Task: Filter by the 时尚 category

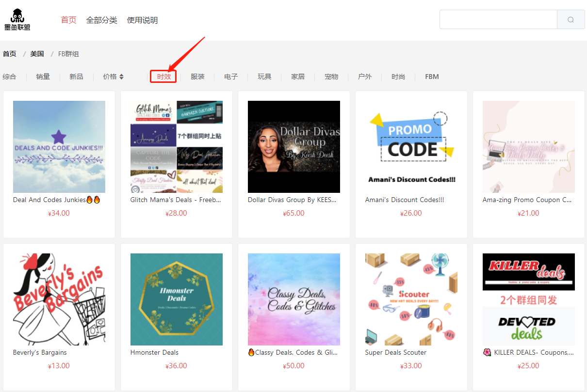Action: coord(398,77)
